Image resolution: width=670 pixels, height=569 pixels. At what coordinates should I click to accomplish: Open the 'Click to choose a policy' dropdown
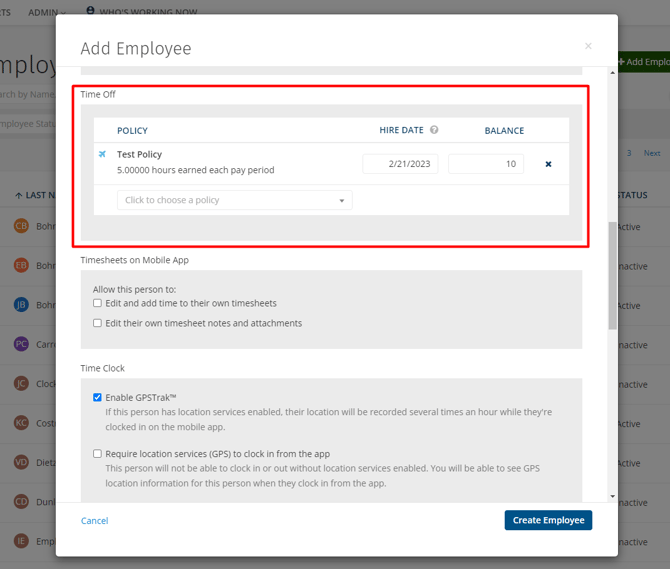tap(235, 200)
